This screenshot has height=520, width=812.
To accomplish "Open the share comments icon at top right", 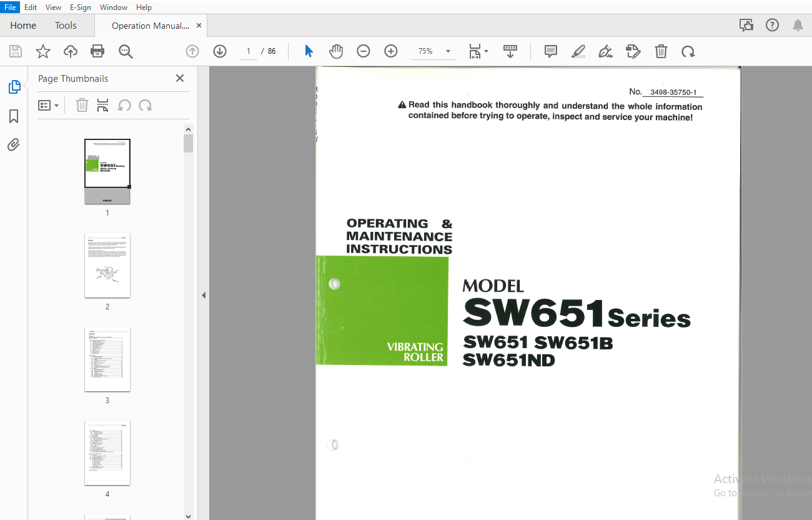I will point(746,25).
